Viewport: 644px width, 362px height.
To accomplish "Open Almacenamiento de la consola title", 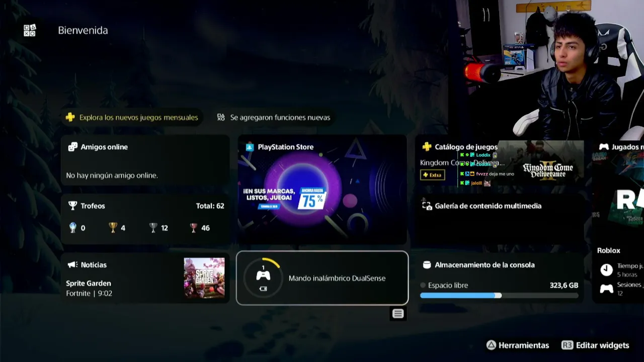I will coord(485,265).
